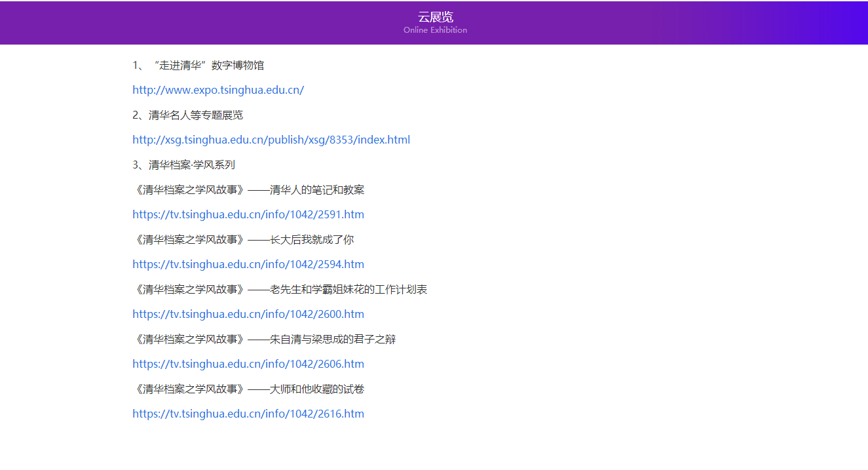Click the 清华名人等专题展览 heading
The image size is (868, 470).
[x=188, y=115]
